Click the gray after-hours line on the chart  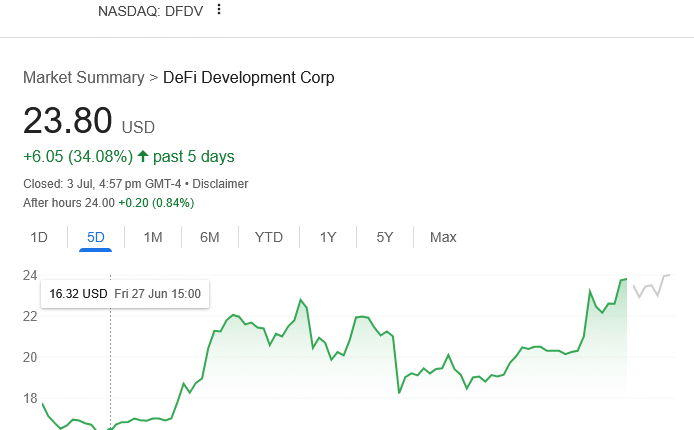pos(650,288)
